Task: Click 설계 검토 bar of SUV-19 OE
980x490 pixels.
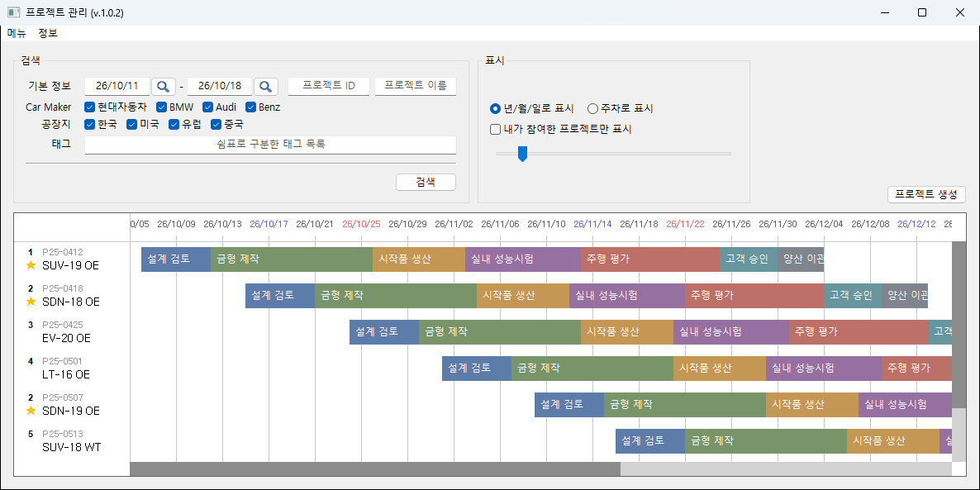Action: (176, 259)
